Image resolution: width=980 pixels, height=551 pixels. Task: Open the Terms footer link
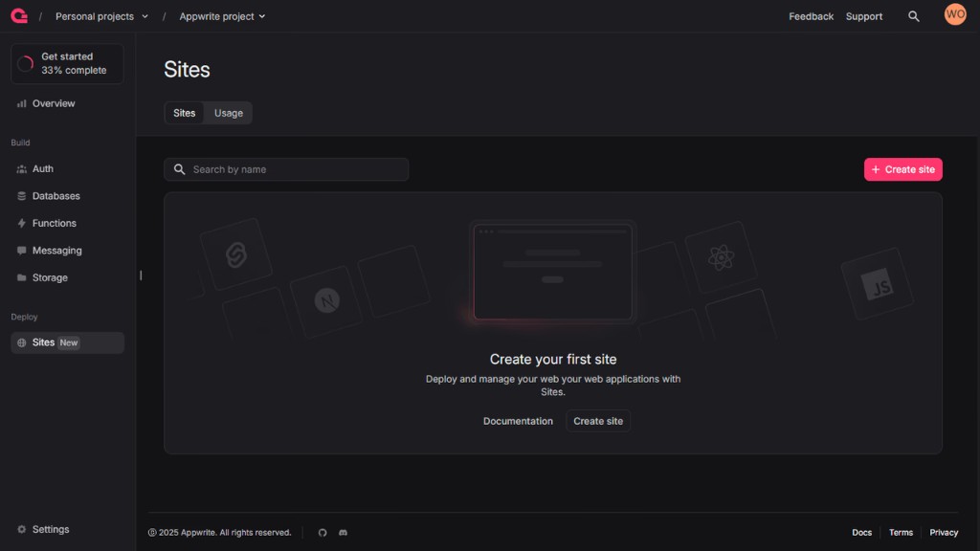pos(901,533)
